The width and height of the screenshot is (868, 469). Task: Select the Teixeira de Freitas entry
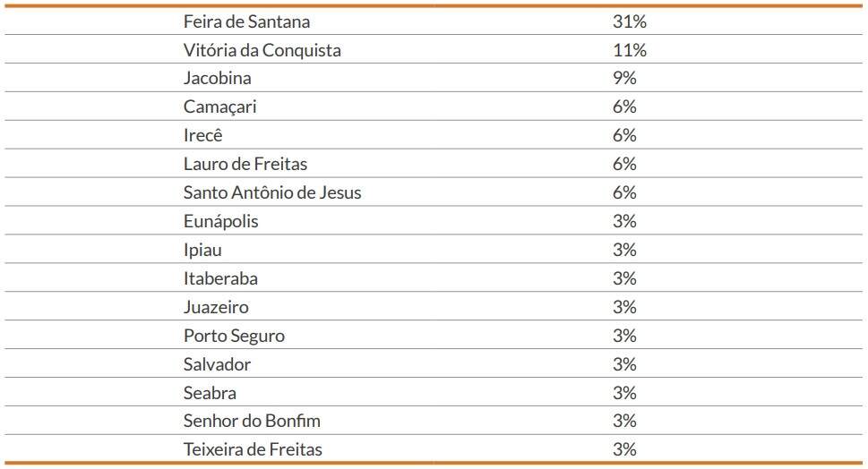point(253,449)
